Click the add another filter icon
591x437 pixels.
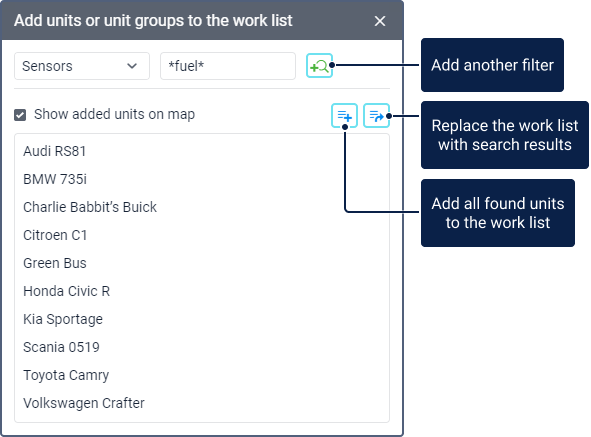pos(319,66)
